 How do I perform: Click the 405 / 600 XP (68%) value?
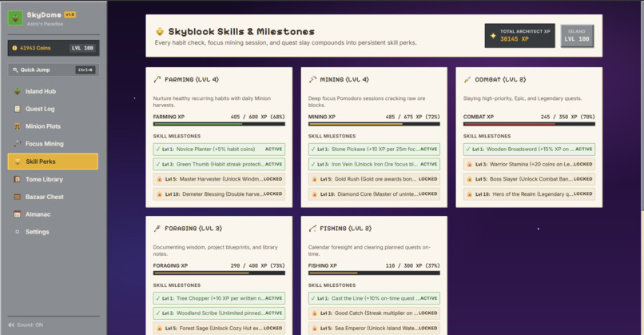click(x=257, y=117)
